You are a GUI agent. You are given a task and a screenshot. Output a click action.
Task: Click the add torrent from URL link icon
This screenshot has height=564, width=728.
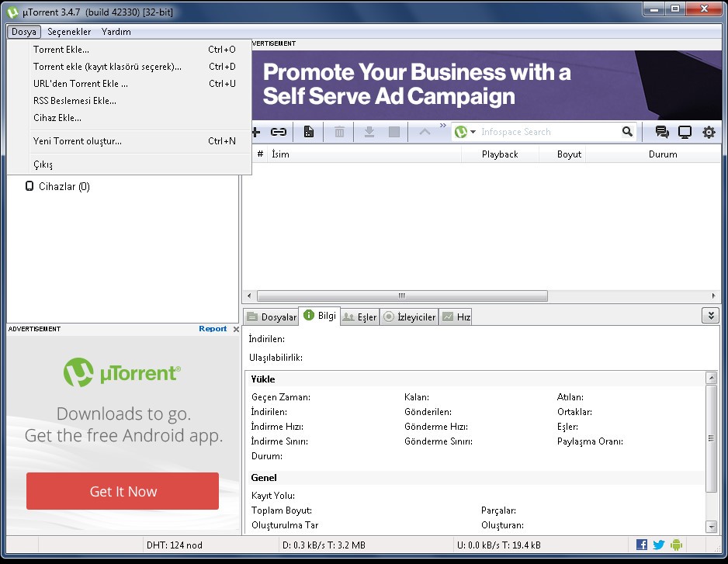pos(279,133)
